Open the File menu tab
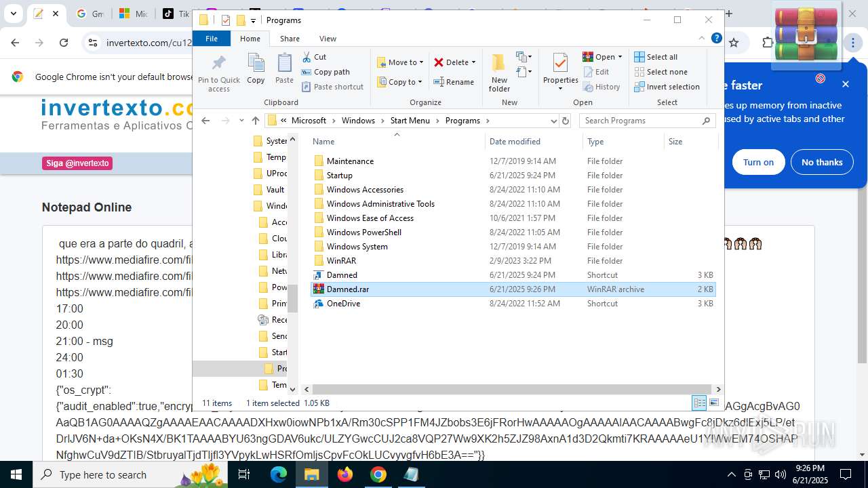This screenshot has height=488, width=868. tap(212, 39)
